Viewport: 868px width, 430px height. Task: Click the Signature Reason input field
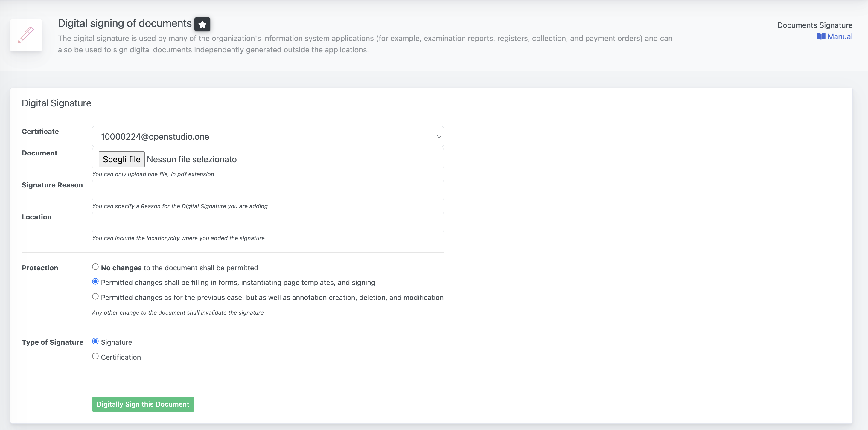[267, 190]
